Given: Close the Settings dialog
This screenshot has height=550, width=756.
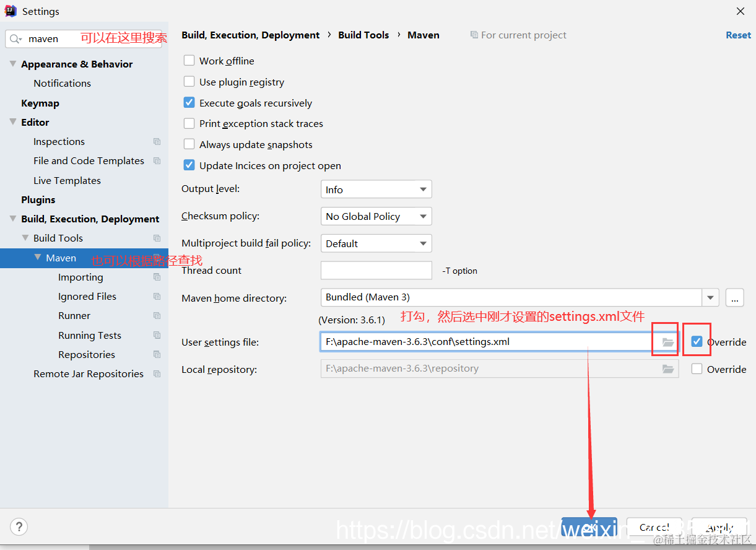Looking at the screenshot, I should click(x=741, y=11).
